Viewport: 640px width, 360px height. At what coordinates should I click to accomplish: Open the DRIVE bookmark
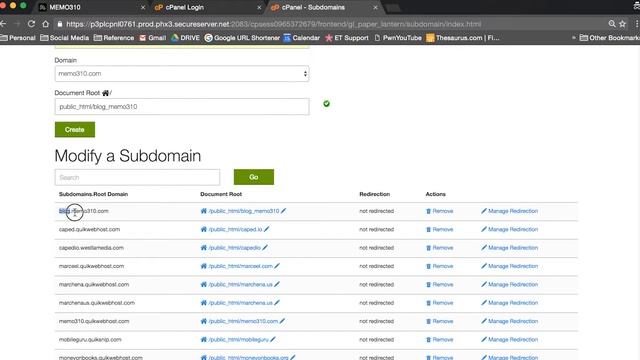[185, 38]
